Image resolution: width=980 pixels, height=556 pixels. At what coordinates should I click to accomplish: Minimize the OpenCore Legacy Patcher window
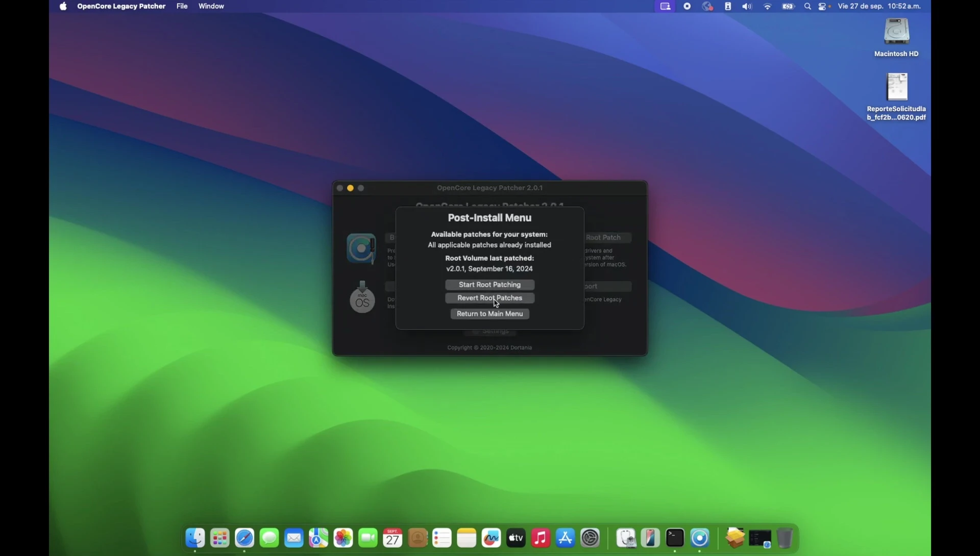pos(350,188)
